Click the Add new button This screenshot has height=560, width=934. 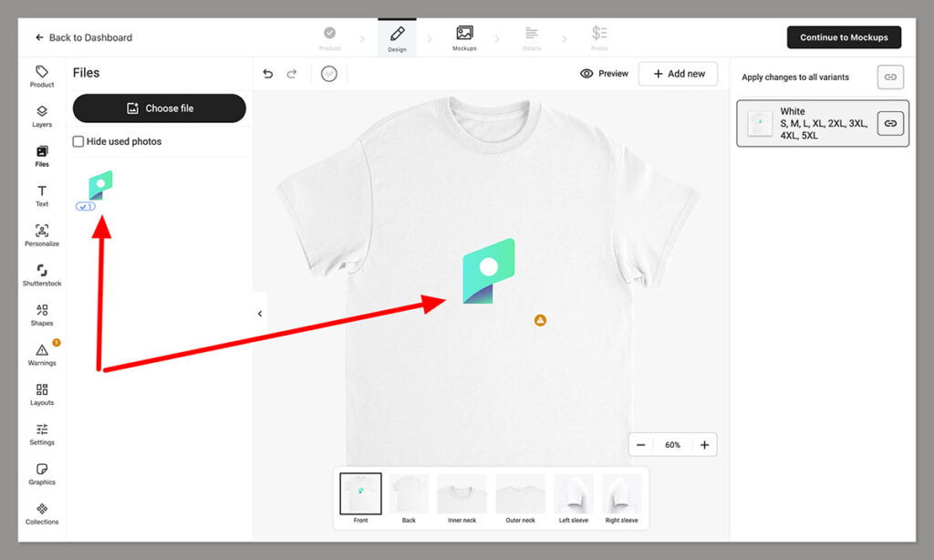679,74
